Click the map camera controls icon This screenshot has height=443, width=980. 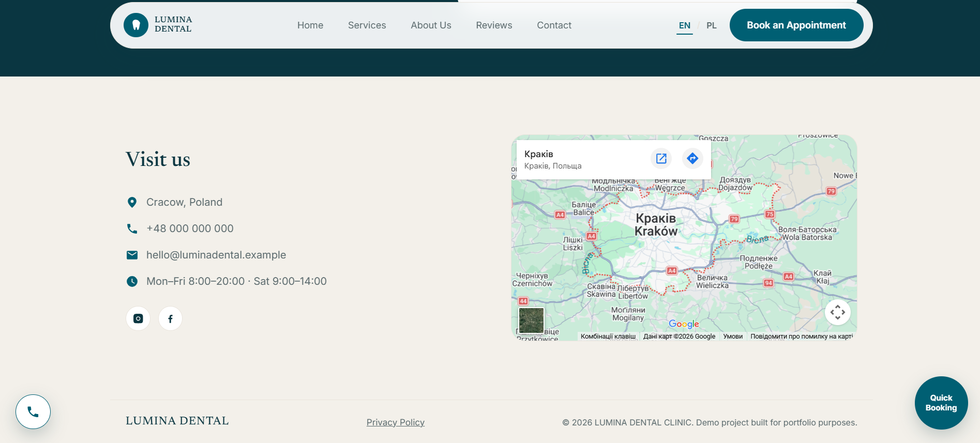tap(838, 312)
